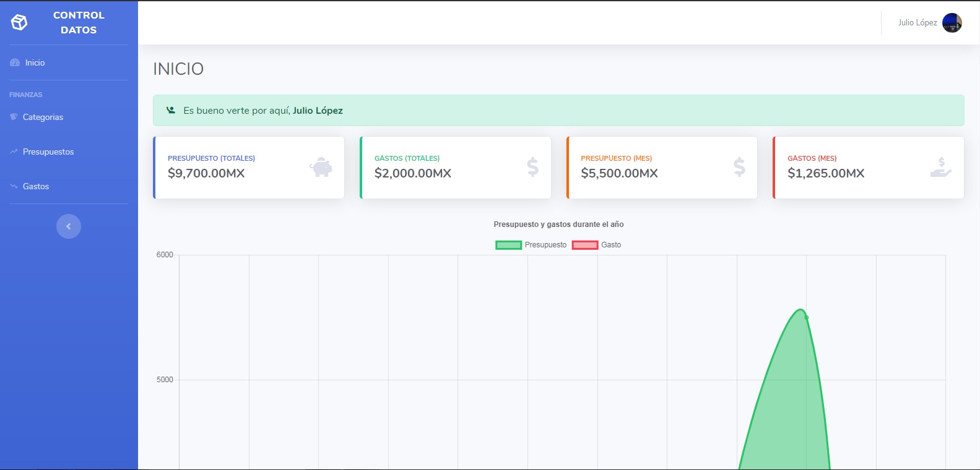Click the phone icon in welcome alert
This screenshot has height=470, width=980.
[171, 110]
